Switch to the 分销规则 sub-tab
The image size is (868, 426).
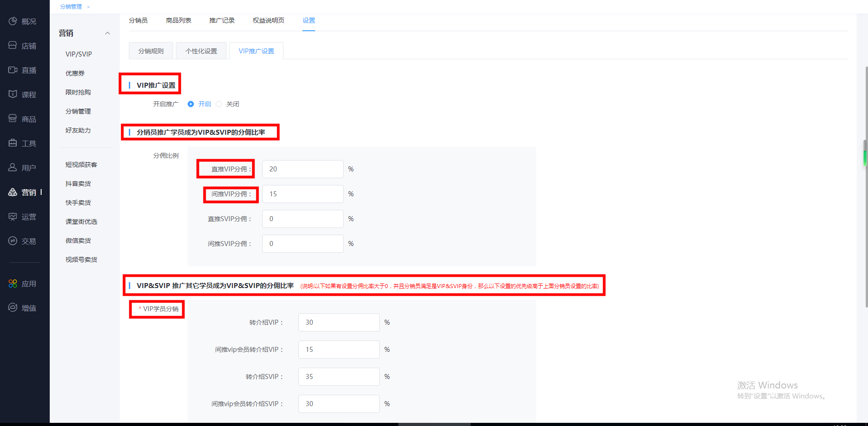coord(151,51)
